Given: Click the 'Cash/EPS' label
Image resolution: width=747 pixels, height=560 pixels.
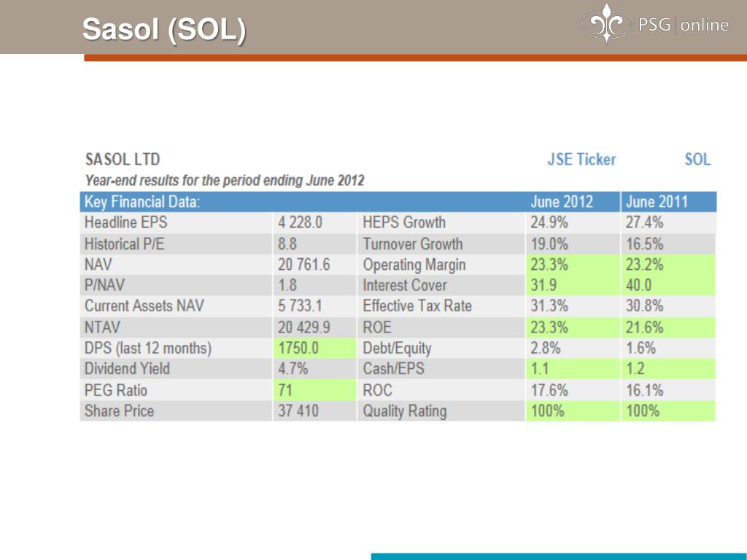Looking at the screenshot, I should point(393,368).
